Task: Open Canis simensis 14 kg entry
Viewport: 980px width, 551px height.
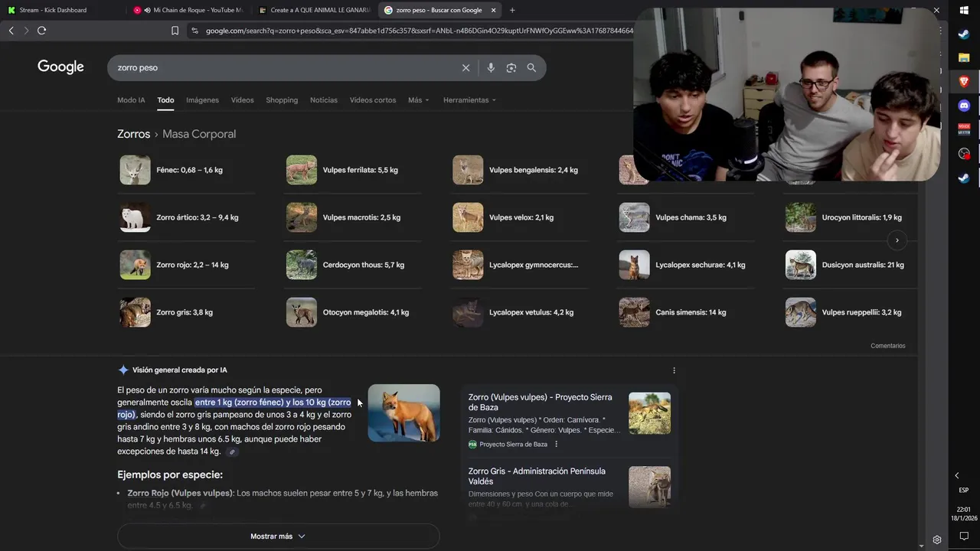Action: (688, 312)
